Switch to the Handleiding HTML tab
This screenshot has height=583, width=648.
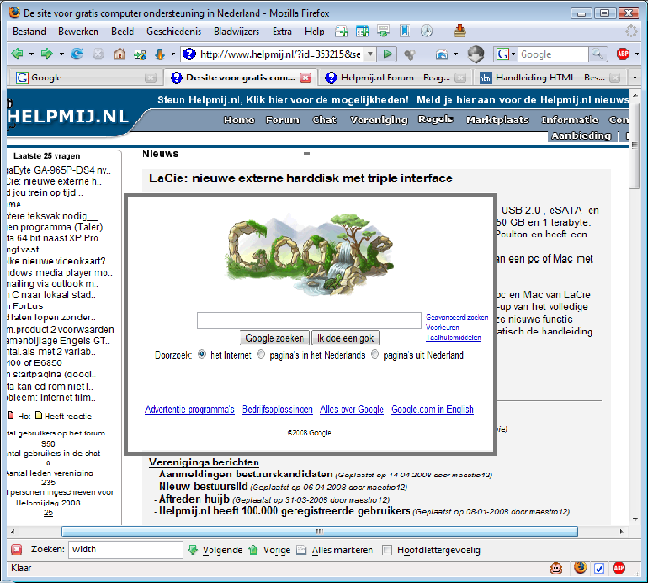[x=550, y=77]
